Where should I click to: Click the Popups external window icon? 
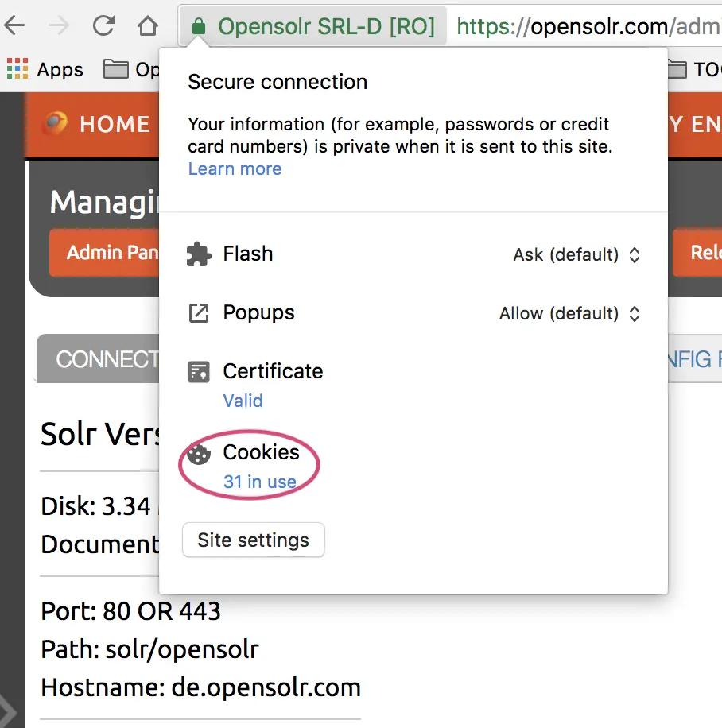[x=199, y=313]
